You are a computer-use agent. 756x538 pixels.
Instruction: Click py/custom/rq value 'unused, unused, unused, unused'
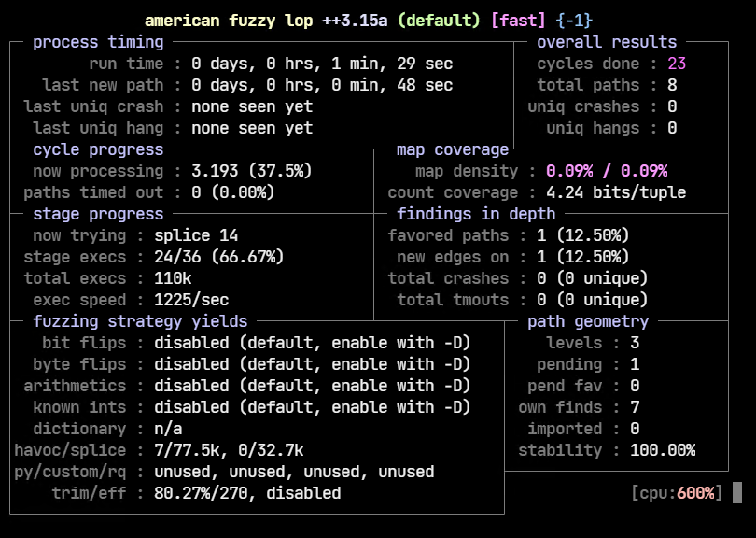[294, 472]
